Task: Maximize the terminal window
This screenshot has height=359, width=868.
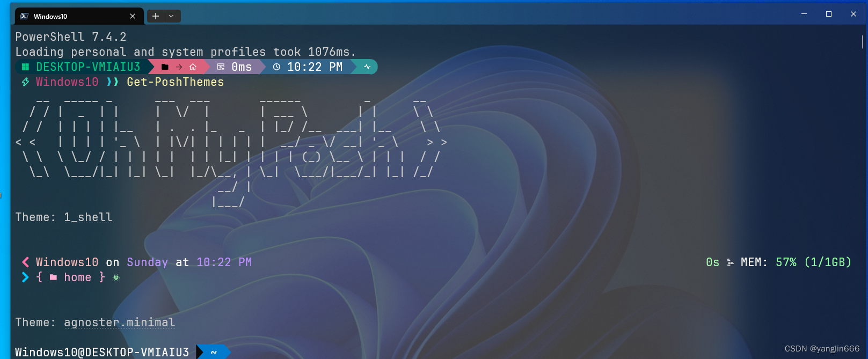Action: point(829,14)
